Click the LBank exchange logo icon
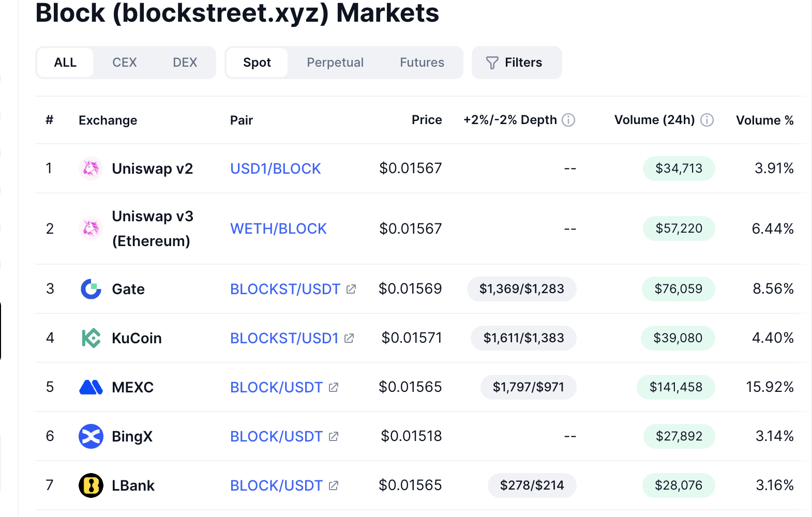The image size is (812, 517). 91,485
